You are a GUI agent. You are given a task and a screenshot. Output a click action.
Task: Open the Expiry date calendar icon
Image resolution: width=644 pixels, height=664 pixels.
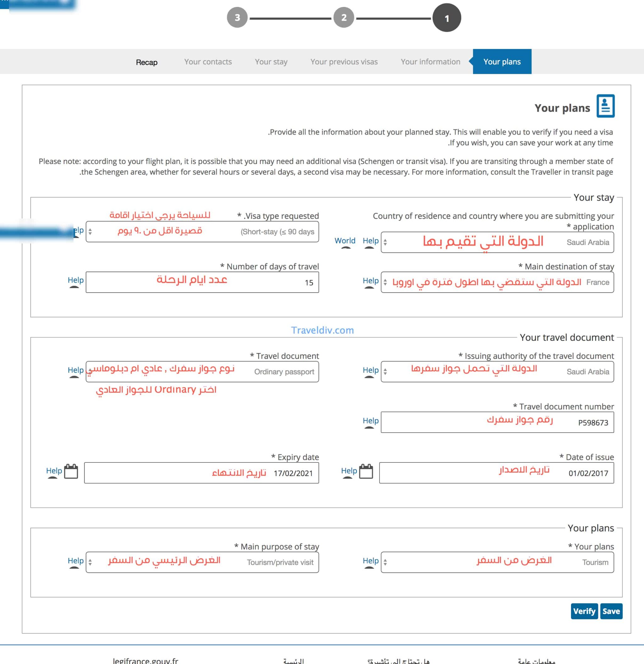pyautogui.click(x=71, y=471)
